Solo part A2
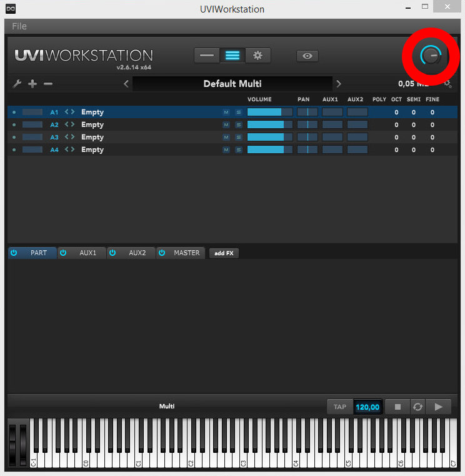465x476 pixels. (239, 124)
